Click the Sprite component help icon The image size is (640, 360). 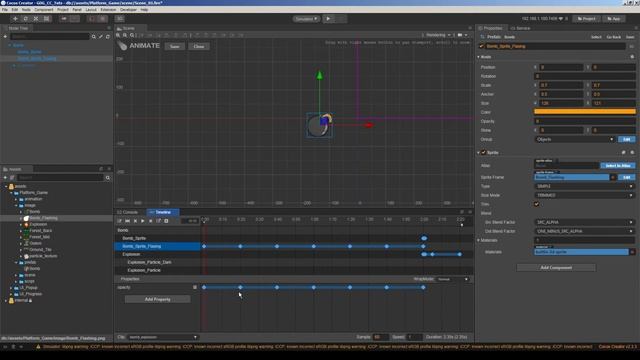tap(623, 152)
